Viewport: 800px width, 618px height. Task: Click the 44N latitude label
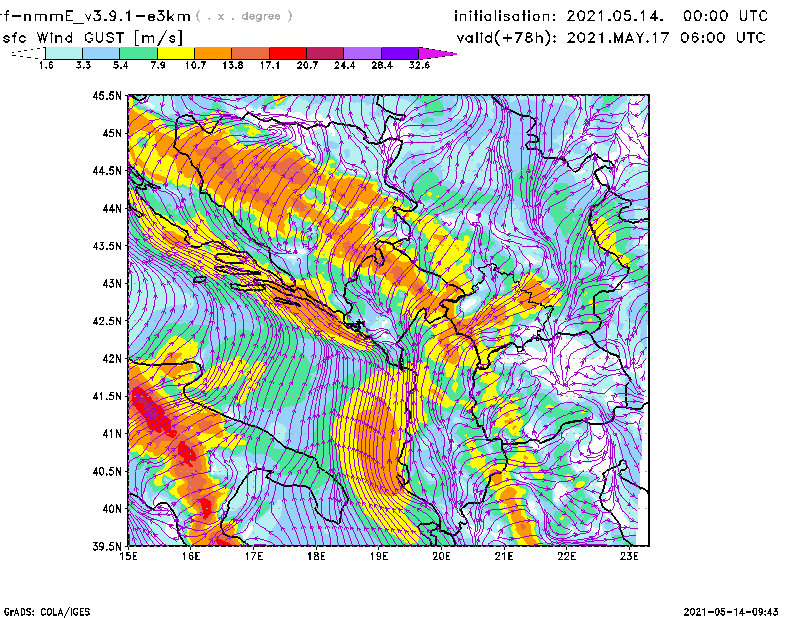pos(112,208)
